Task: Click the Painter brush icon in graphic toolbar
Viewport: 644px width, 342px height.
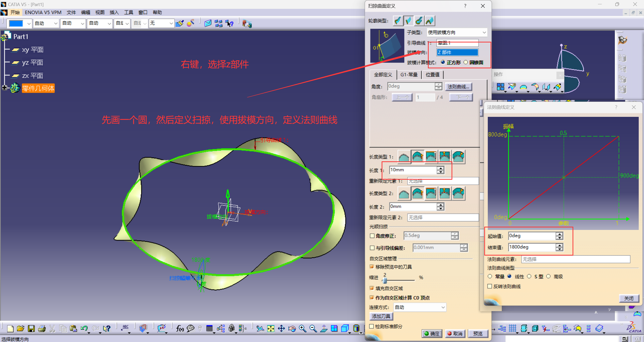Action: (180, 23)
